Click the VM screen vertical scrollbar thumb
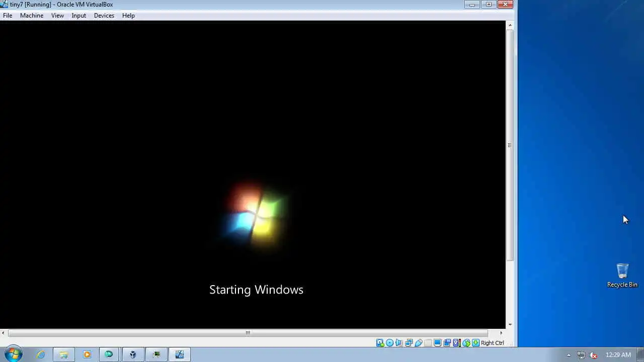 click(510, 145)
